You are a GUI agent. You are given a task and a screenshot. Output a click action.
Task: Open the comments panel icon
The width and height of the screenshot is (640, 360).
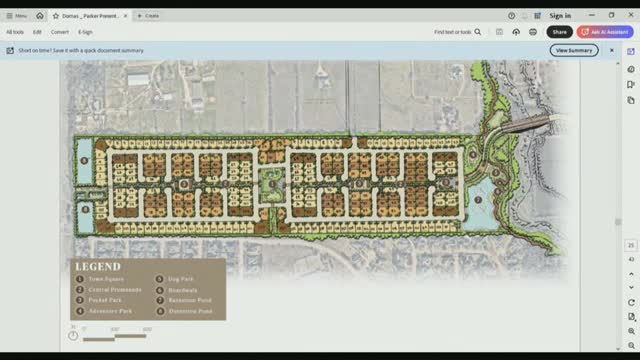click(x=631, y=69)
